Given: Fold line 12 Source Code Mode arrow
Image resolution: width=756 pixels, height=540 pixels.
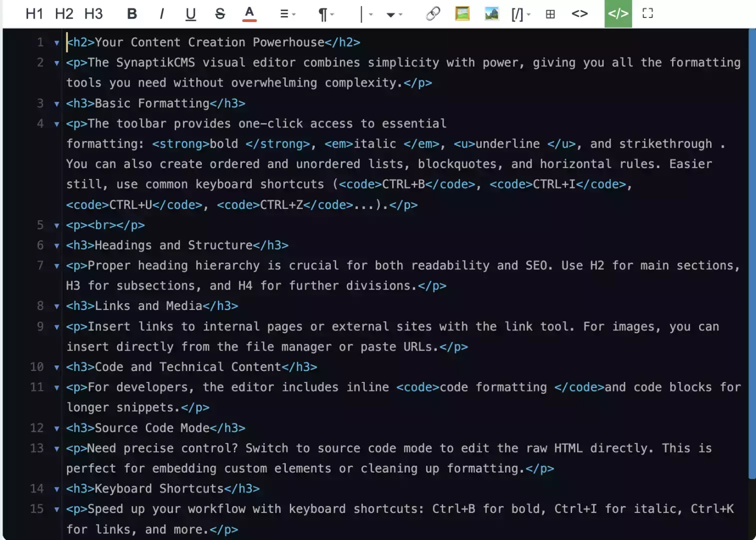Looking at the screenshot, I should coord(56,428).
